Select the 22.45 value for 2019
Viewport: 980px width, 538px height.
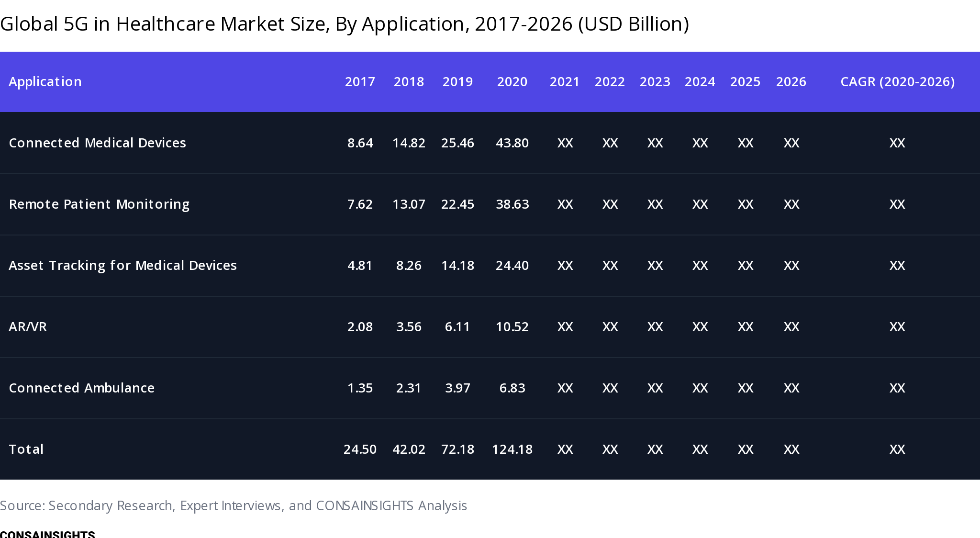457,204
